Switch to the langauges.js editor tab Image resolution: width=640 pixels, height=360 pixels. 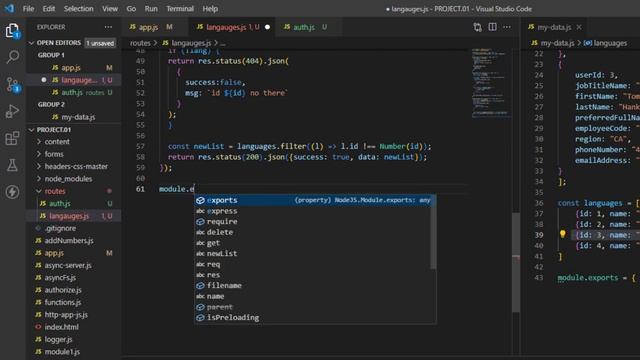pos(233,27)
